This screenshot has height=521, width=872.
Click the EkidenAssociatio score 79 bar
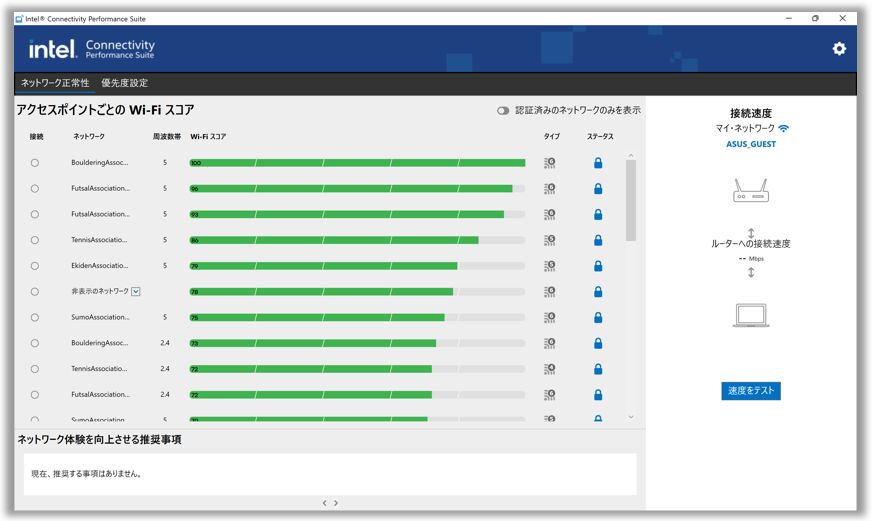click(x=357, y=266)
